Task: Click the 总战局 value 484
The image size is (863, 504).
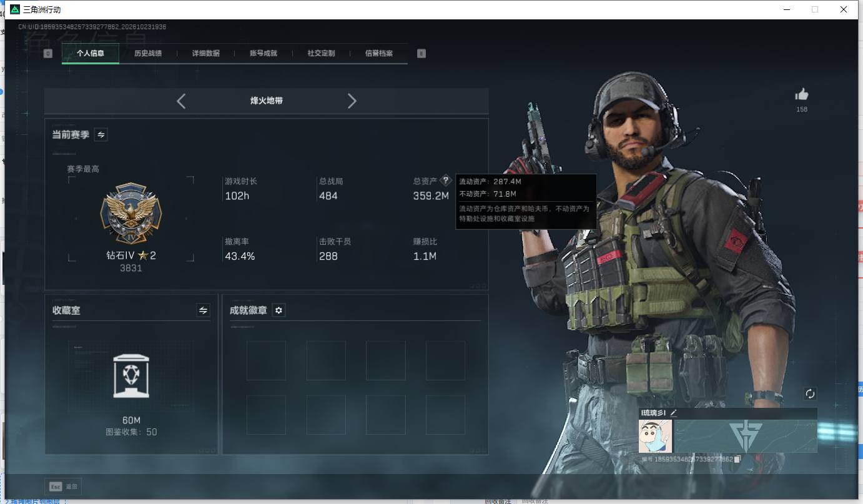Action: pos(328,196)
